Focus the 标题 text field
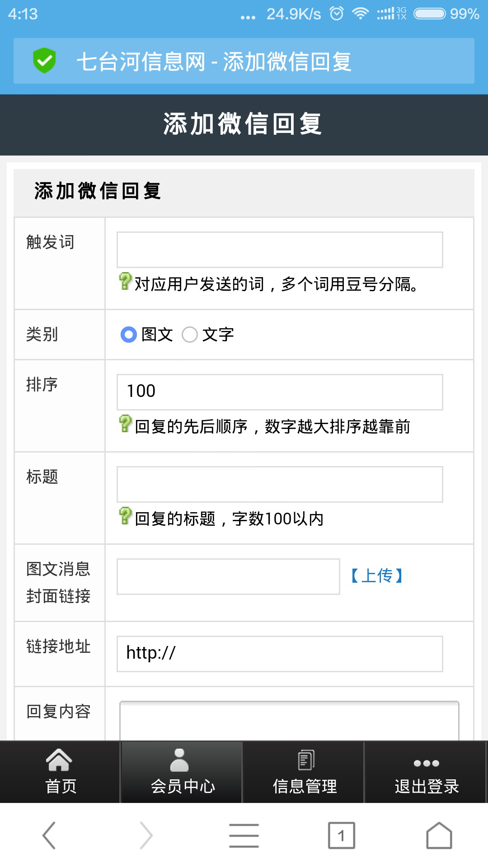 [x=280, y=484]
